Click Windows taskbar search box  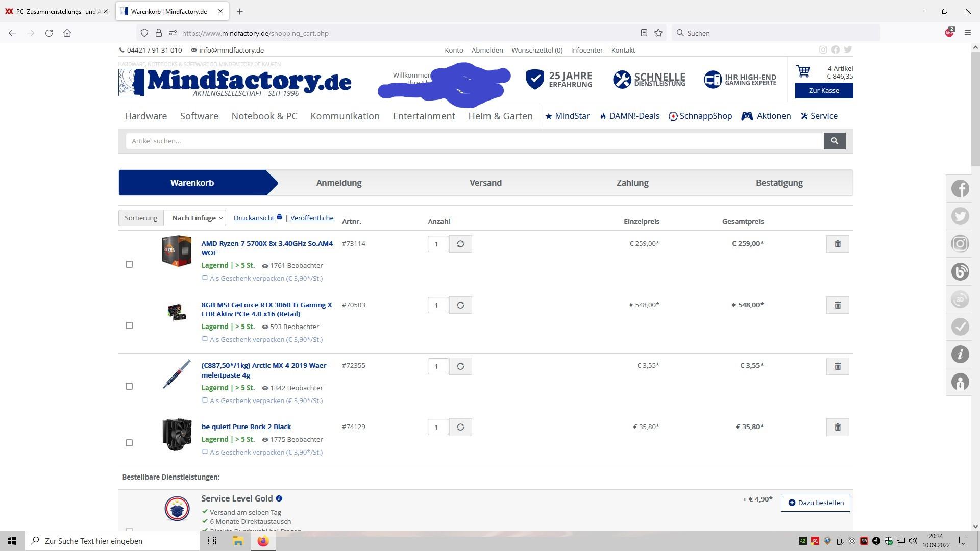(x=112, y=541)
